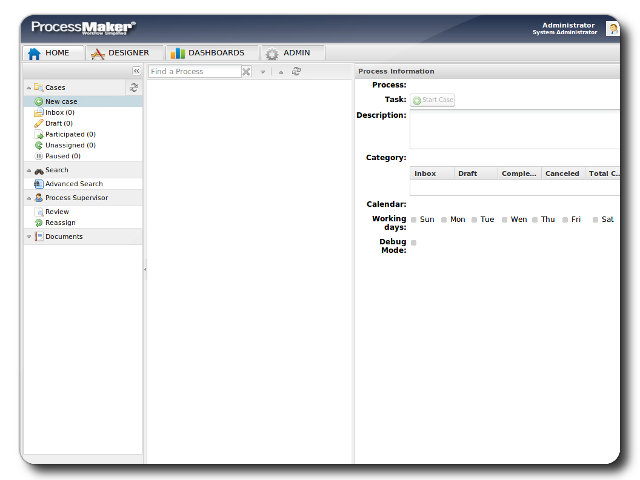640x480 pixels.
Task: View Unassigned cases
Action: tap(69, 145)
